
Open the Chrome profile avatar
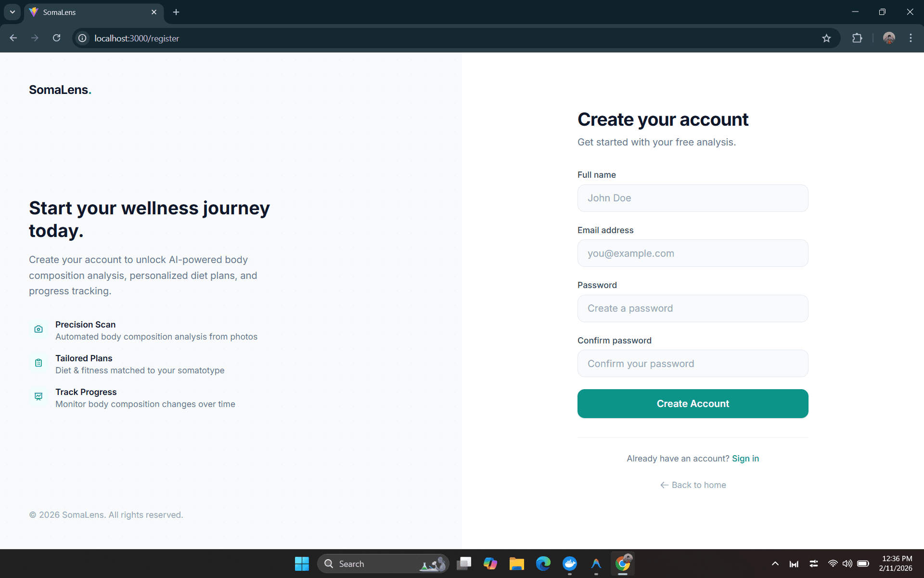[x=889, y=39]
